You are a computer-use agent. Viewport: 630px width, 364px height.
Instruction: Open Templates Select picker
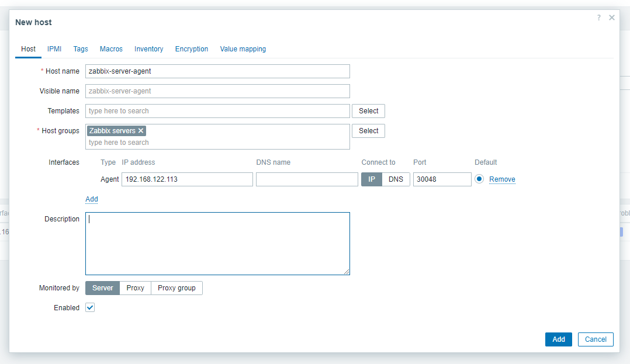368,111
